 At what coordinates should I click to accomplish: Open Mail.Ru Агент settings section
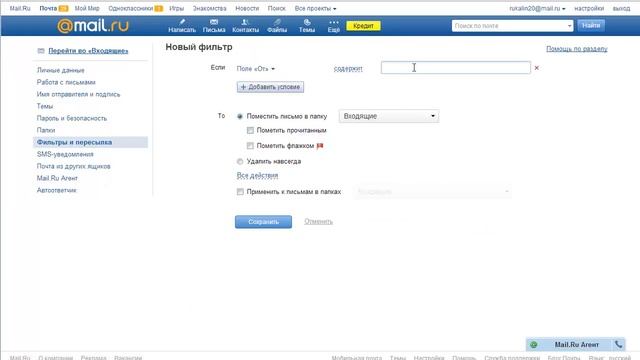click(x=57, y=178)
